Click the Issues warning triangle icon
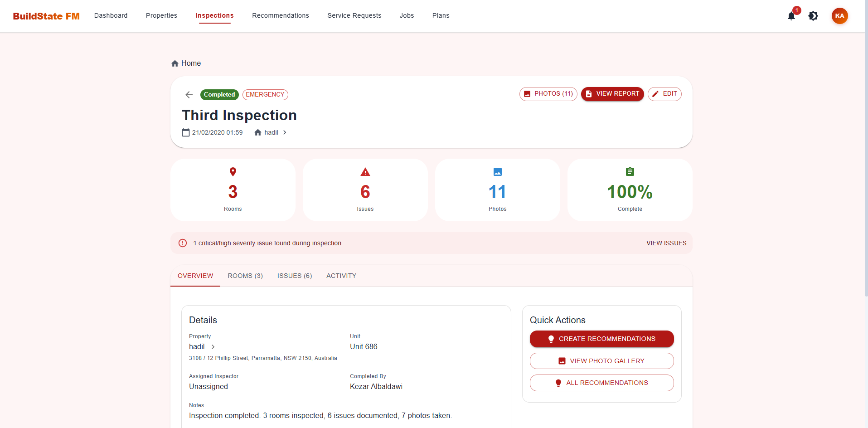Image resolution: width=868 pixels, height=428 pixels. 365,172
